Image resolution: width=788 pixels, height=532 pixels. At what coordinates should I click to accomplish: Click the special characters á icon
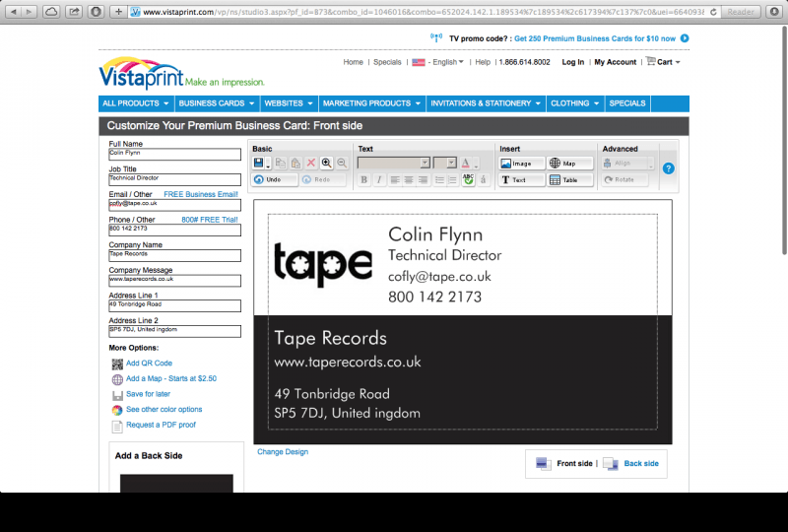coord(484,179)
